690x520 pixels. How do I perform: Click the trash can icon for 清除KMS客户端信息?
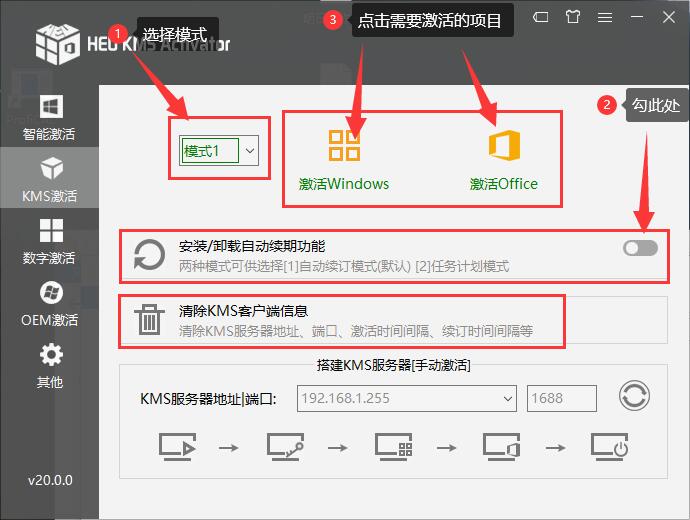point(149,320)
